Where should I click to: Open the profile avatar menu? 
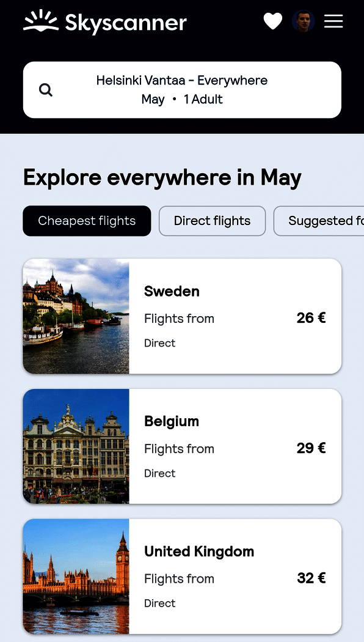point(304,21)
